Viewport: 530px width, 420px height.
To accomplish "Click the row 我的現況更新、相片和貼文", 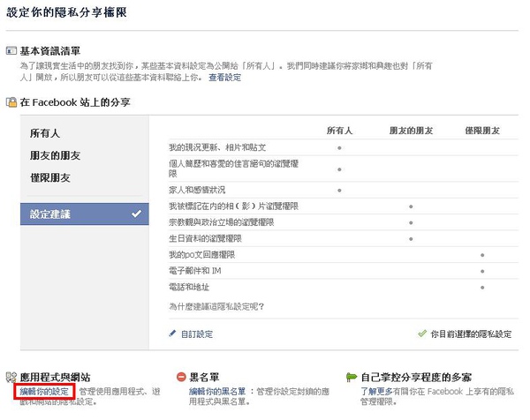I will [x=344, y=147].
